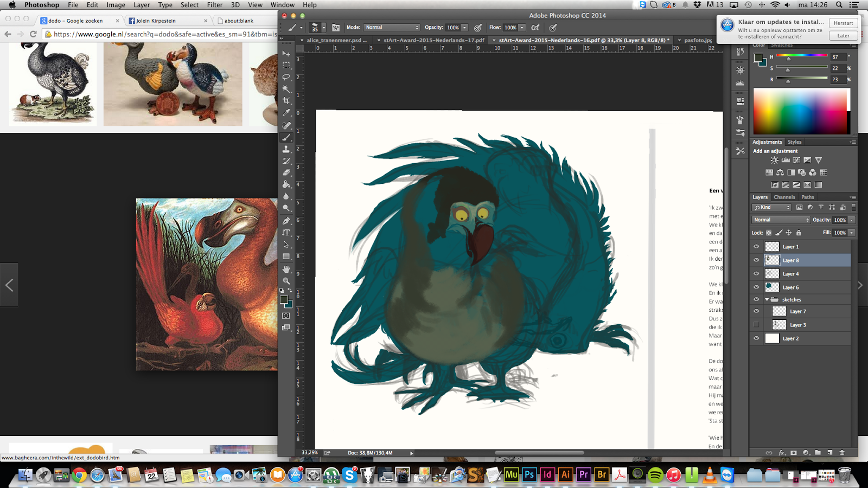Select the Move tool
The image size is (868, 488).
[286, 54]
